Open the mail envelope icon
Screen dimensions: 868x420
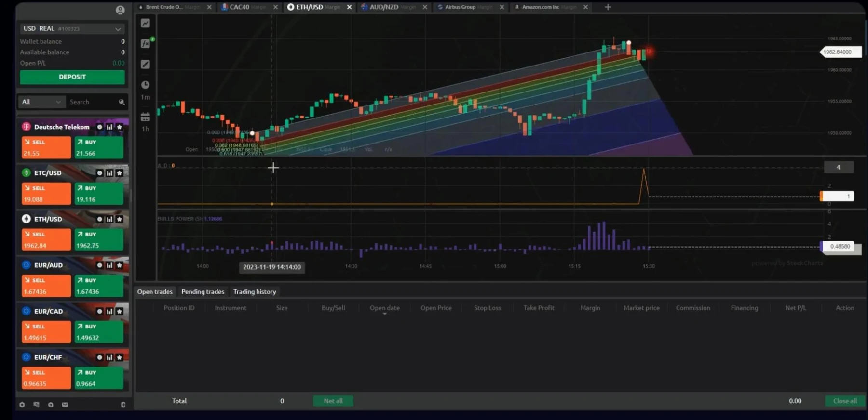65,405
